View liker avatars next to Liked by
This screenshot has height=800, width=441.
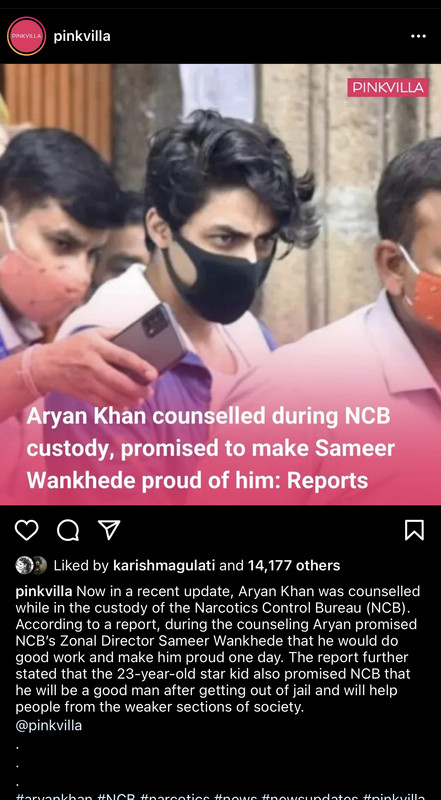[31, 565]
